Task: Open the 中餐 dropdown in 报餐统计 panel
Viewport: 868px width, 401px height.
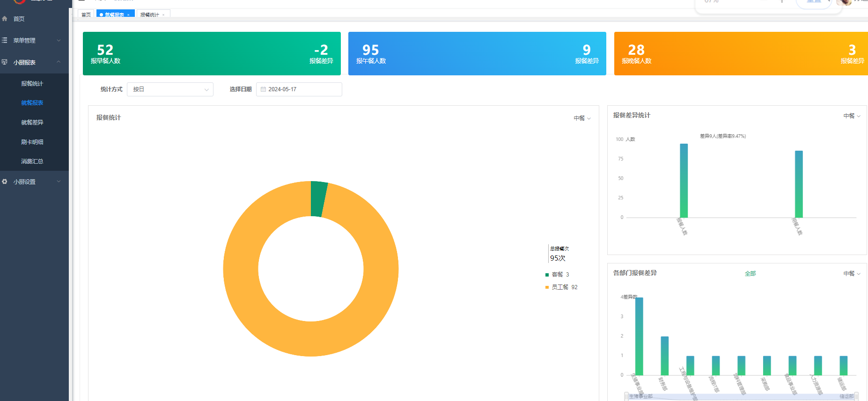Action: (582, 118)
